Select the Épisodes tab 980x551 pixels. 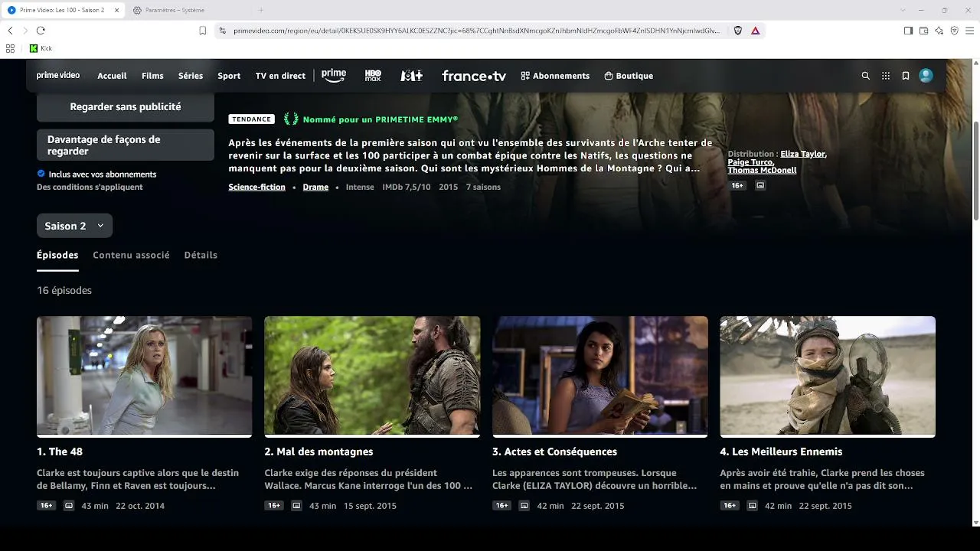57,255
